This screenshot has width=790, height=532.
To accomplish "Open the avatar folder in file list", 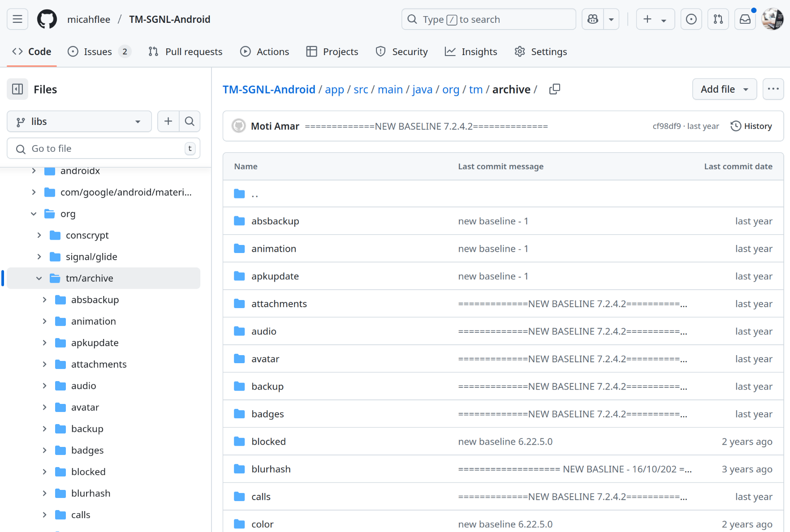I will pyautogui.click(x=265, y=359).
